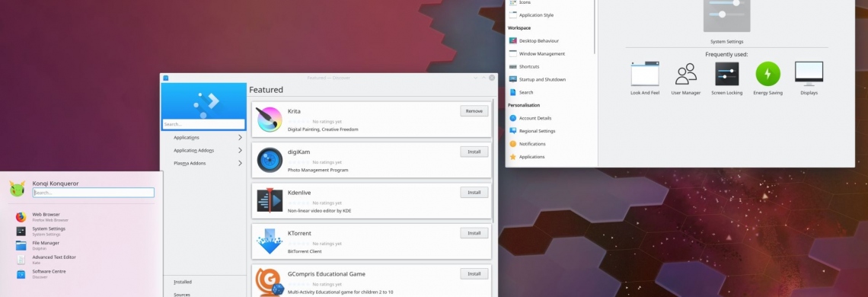Install Kdenlive

[x=474, y=192]
